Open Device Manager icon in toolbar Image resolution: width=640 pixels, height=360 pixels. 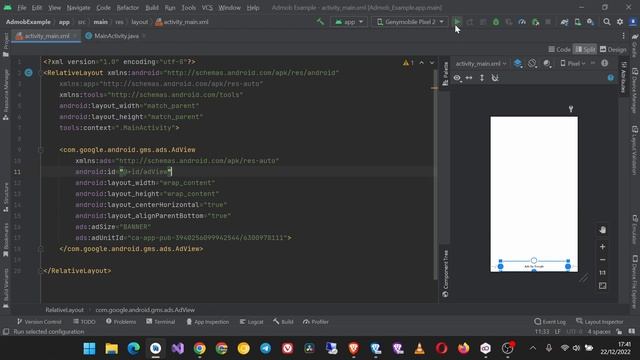[578, 22]
